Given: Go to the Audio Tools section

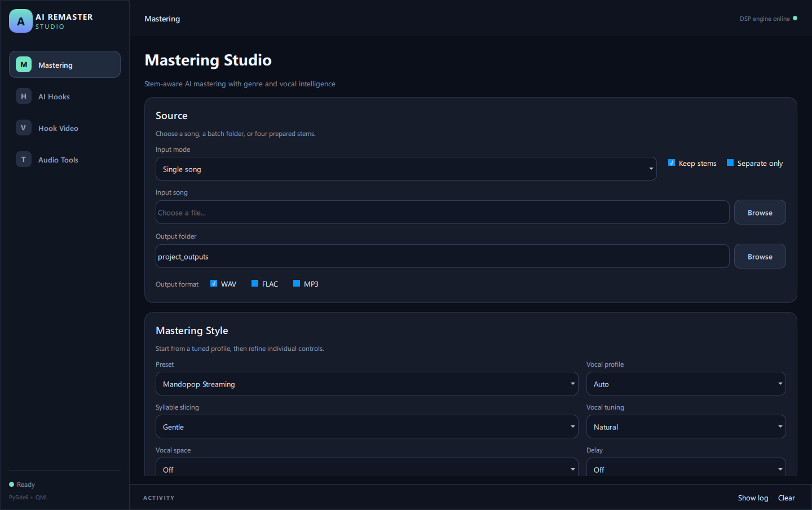Looking at the screenshot, I should tap(65, 159).
